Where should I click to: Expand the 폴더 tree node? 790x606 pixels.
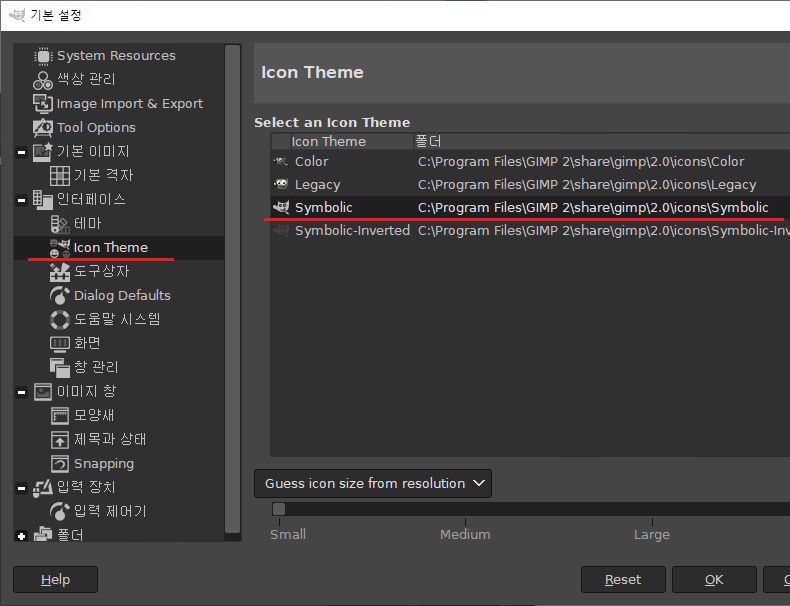tap(21, 536)
